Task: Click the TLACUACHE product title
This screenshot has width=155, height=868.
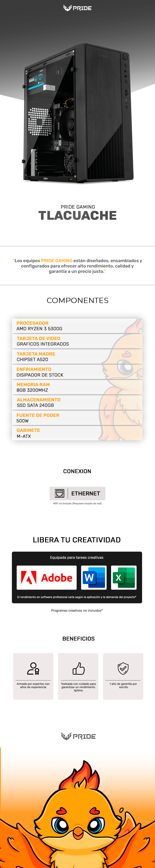Action: [77, 215]
